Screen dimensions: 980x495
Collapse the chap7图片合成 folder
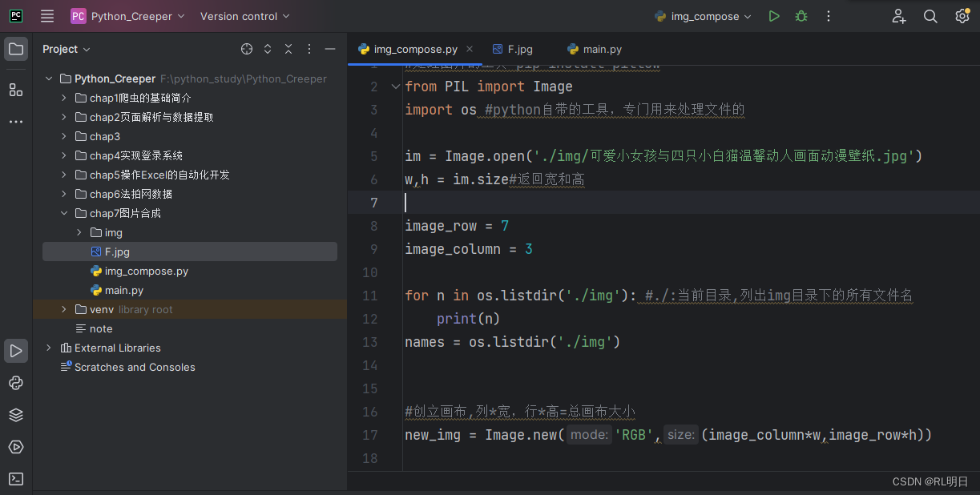[x=64, y=213]
